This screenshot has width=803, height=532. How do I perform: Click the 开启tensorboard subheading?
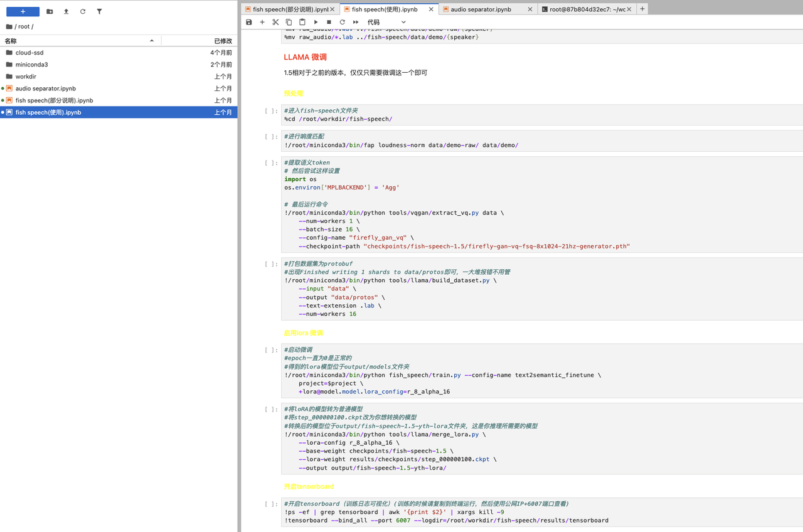309,487
